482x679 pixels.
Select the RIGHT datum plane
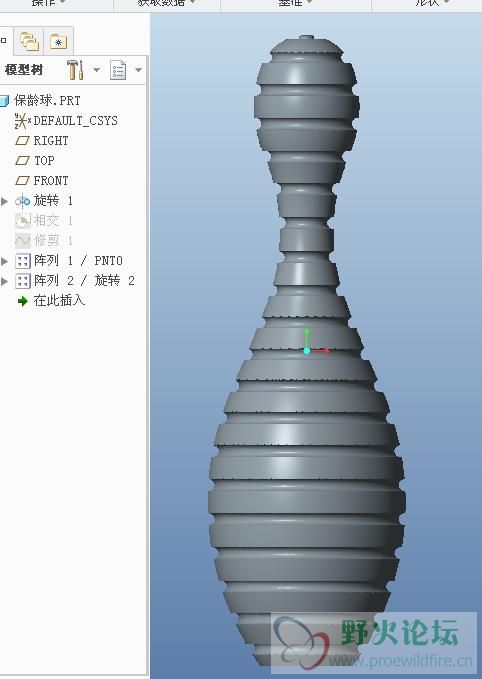pos(42,141)
